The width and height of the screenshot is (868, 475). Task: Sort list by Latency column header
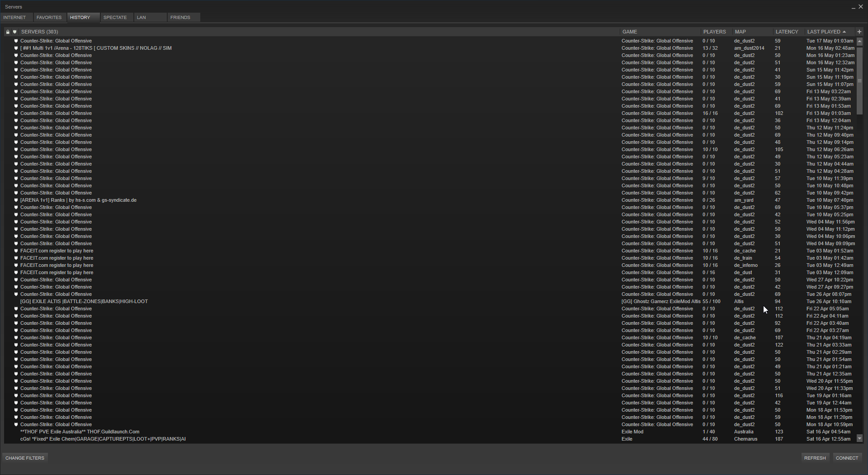[789, 32]
